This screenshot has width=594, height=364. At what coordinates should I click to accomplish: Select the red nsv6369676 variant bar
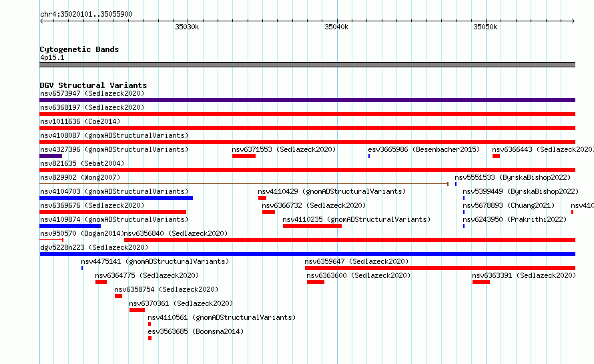point(113,212)
